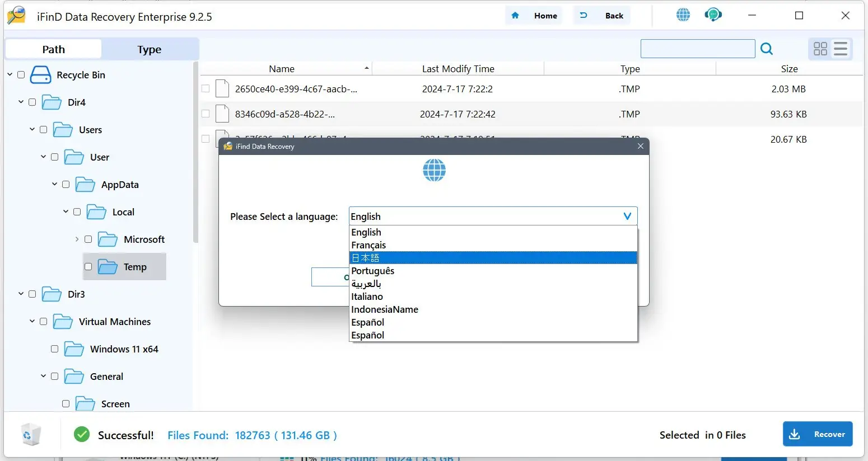Switch to list view icon
The height and width of the screenshot is (461, 868).
(841, 49)
